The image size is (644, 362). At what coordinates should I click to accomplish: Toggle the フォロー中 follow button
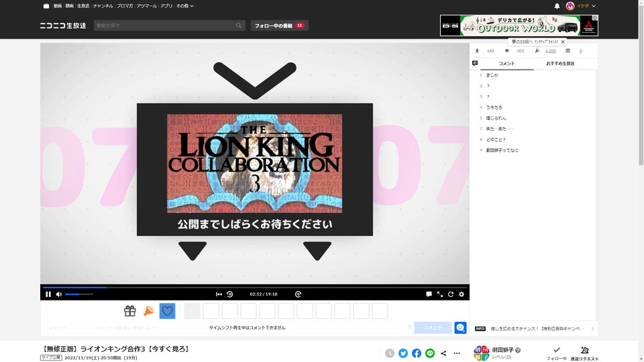click(x=557, y=353)
